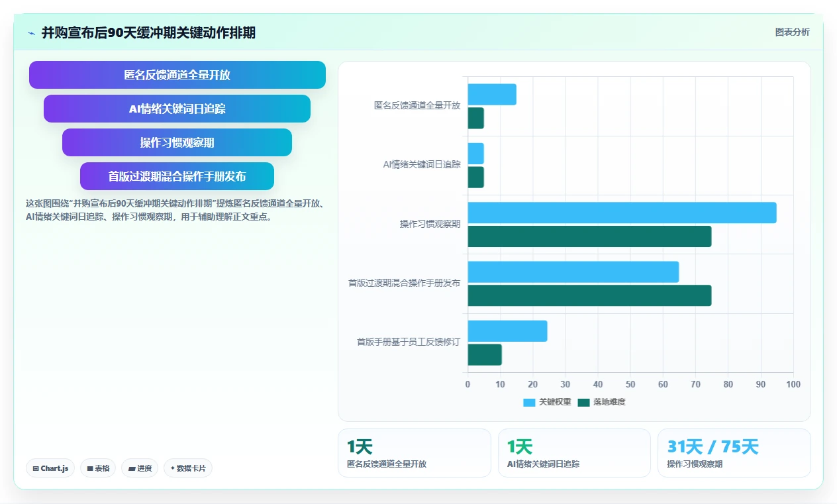Click the 数据卡片 tag
This screenshot has height=504, width=837.
pyautogui.click(x=188, y=468)
